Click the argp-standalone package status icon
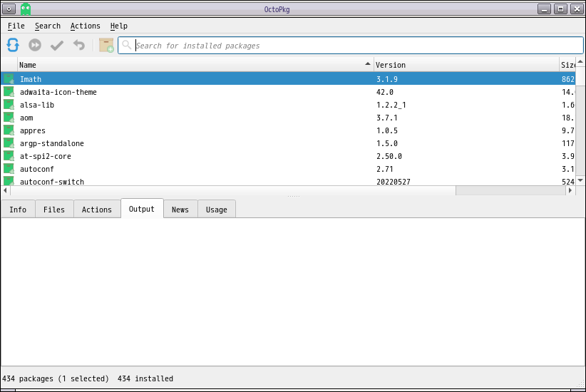The image size is (586, 392). click(x=9, y=143)
